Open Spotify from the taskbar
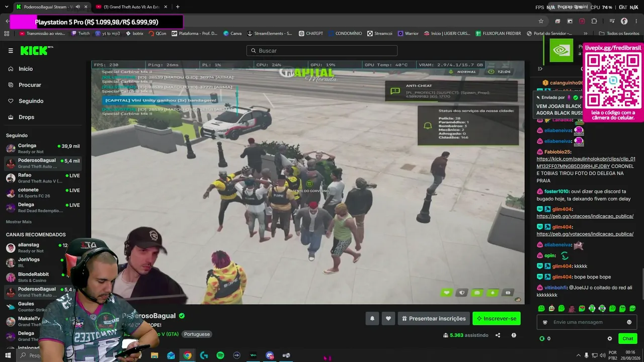Screen dimensions: 644x362 click(x=220, y=355)
